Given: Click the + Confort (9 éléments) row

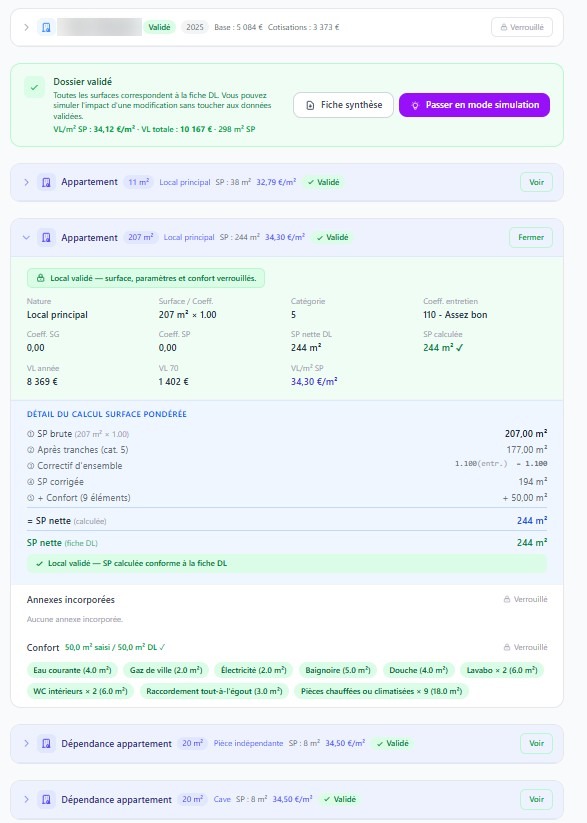Looking at the screenshot, I should click(287, 498).
